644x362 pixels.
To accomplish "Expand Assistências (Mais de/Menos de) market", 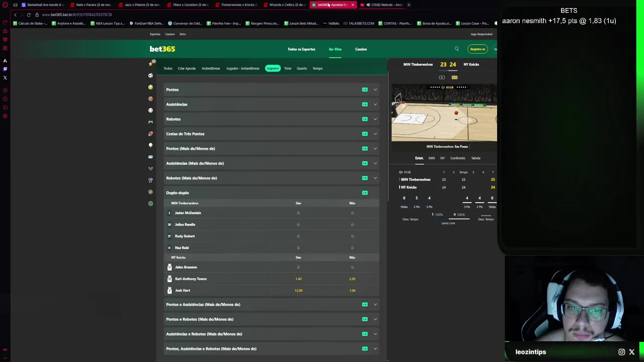I will tap(272, 163).
